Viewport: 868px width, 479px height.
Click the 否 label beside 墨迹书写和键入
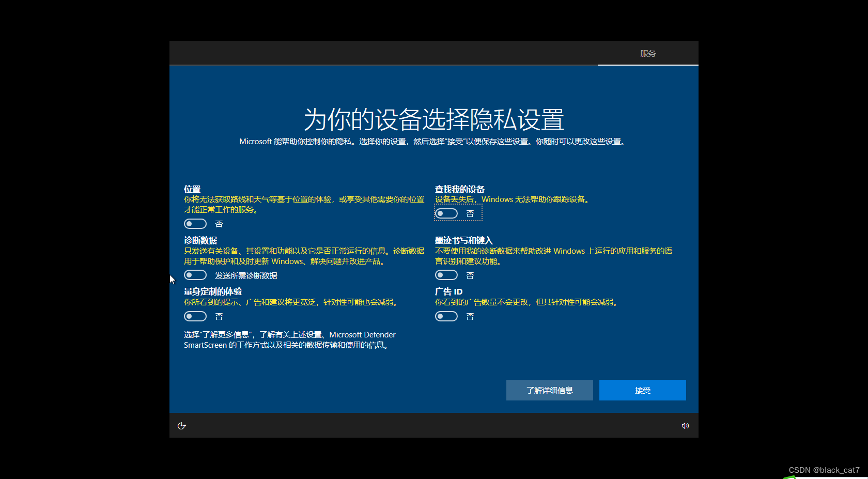coord(470,275)
